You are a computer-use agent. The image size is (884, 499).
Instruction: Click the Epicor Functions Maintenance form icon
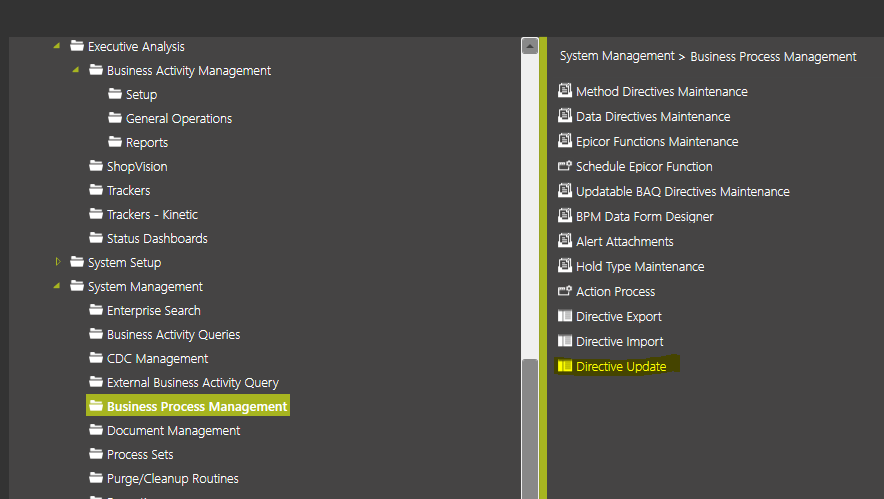point(564,140)
